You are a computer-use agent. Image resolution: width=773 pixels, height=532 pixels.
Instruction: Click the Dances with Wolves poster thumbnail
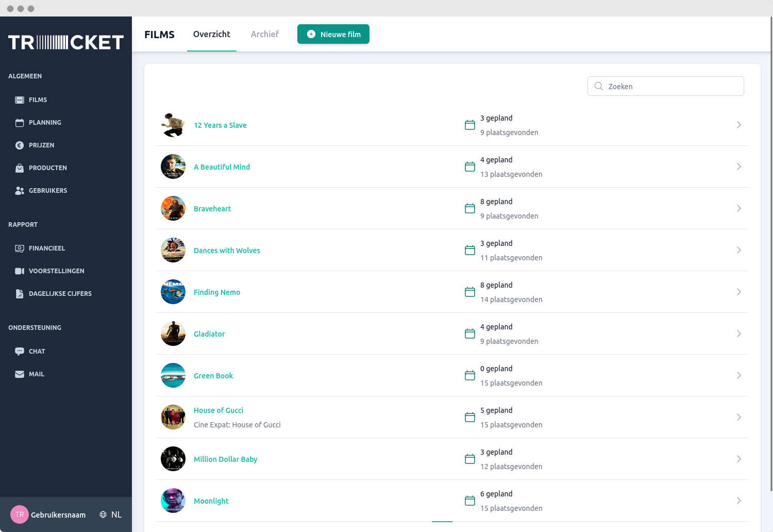point(173,250)
